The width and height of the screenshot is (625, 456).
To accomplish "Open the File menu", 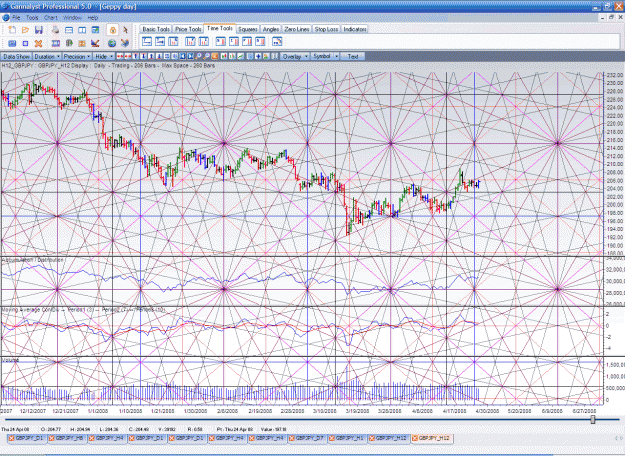I will coord(16,18).
